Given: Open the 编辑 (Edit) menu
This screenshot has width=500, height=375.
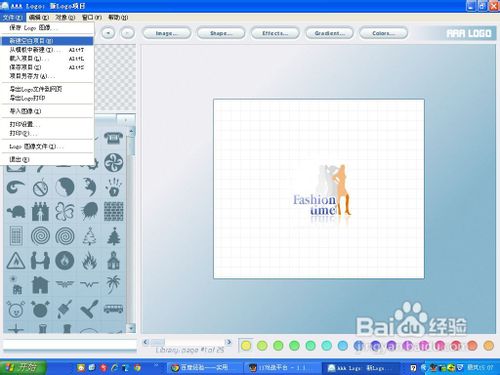Looking at the screenshot, I should coord(39,17).
